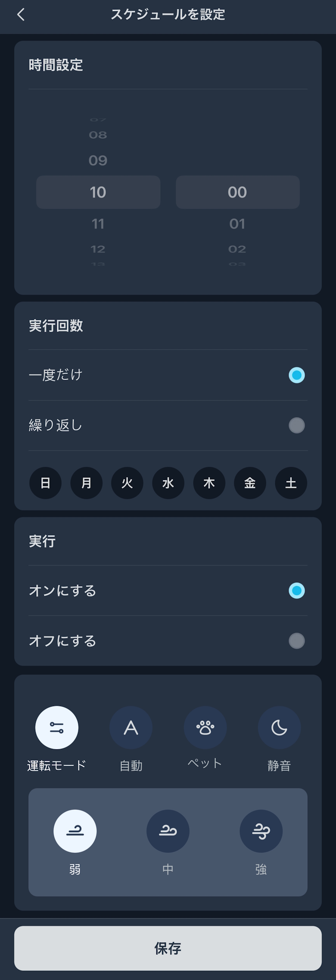
Task: Pick hour 09 in time picker
Action: (x=98, y=160)
